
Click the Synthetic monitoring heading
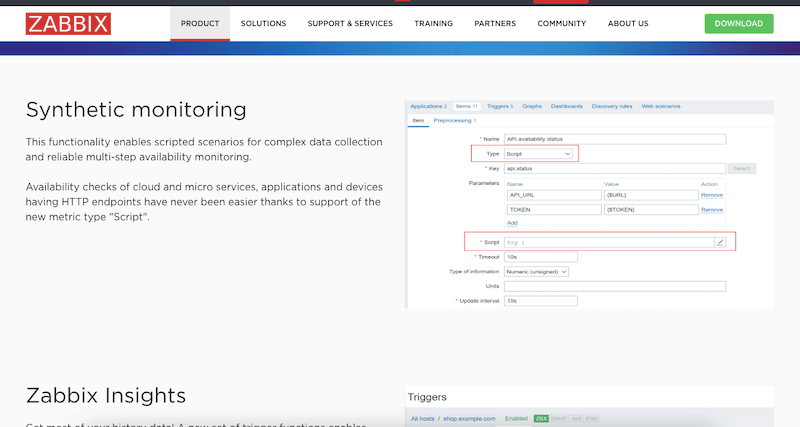(136, 110)
